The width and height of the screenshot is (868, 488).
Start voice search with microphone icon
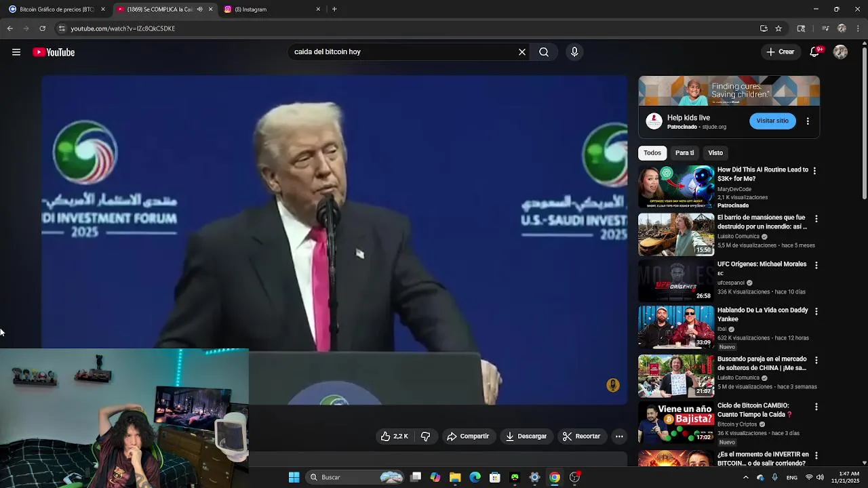point(574,52)
